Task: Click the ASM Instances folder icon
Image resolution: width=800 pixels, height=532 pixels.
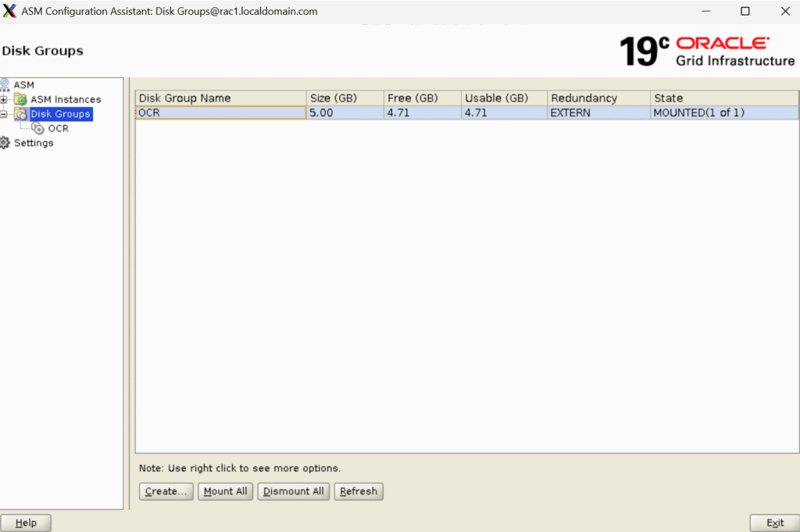Action: click(x=20, y=99)
